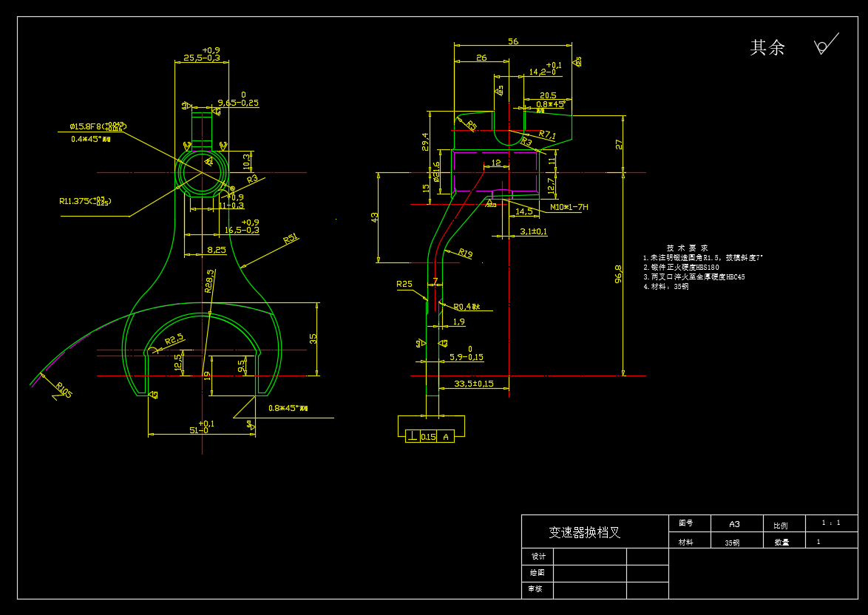Image resolution: width=868 pixels, height=615 pixels.
Task: Click the A3 value in the title block
Action: 735,523
